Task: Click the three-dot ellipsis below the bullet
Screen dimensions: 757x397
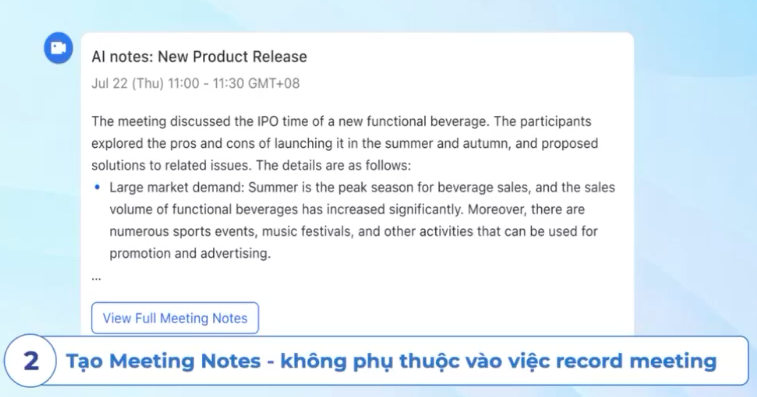Action: coord(96,278)
